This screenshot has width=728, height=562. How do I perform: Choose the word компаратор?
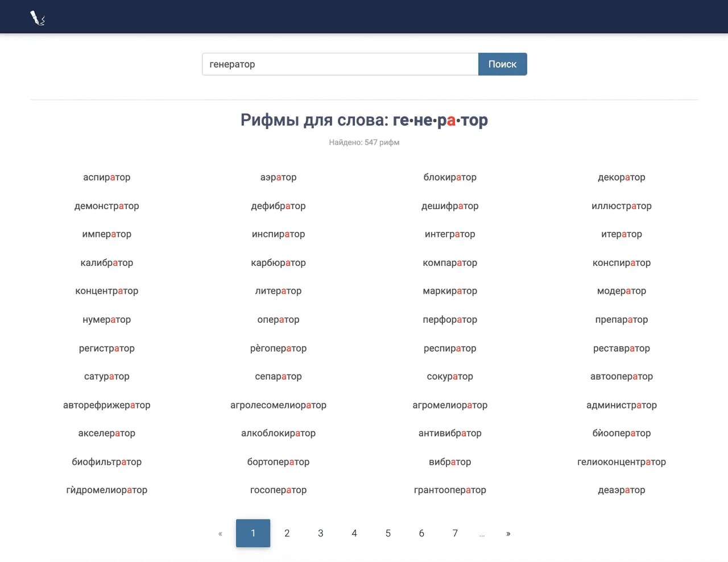(450, 263)
